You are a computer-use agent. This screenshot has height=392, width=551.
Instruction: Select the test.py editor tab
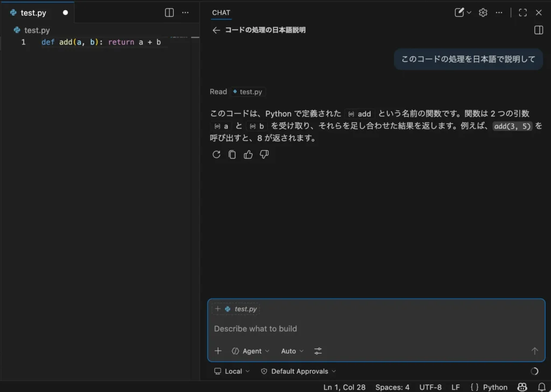[33, 12]
